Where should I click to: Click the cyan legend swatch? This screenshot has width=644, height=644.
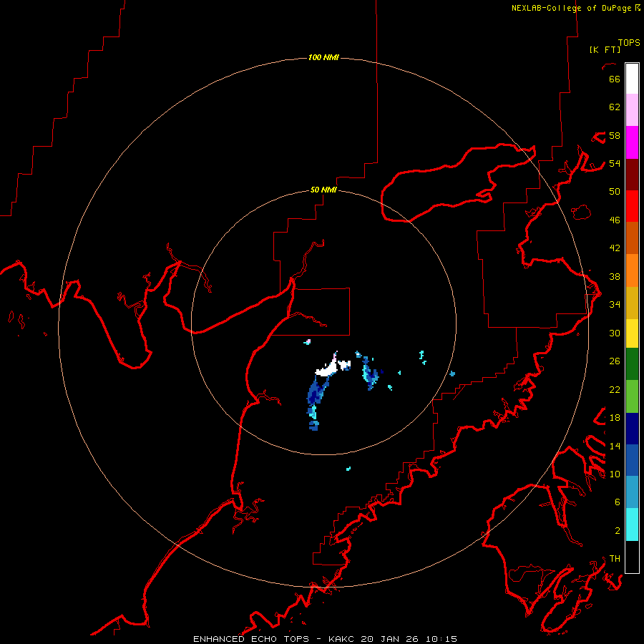(632, 525)
